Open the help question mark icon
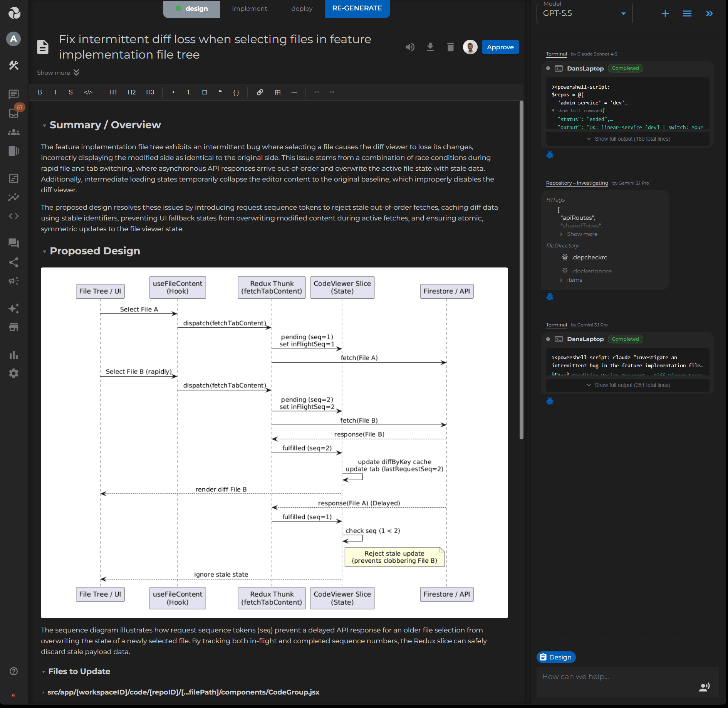 tap(13, 671)
